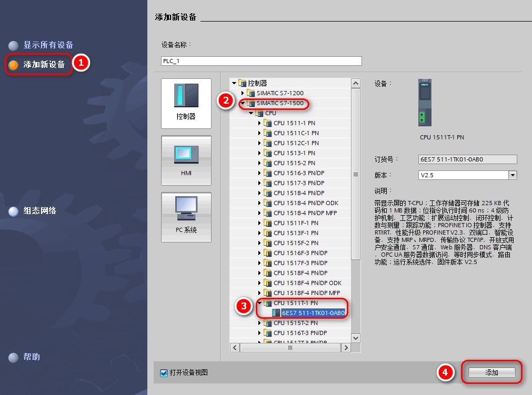The image size is (532, 395).
Task: Select the CPU 1513F-1 PN tree row
Action: click(x=290, y=233)
